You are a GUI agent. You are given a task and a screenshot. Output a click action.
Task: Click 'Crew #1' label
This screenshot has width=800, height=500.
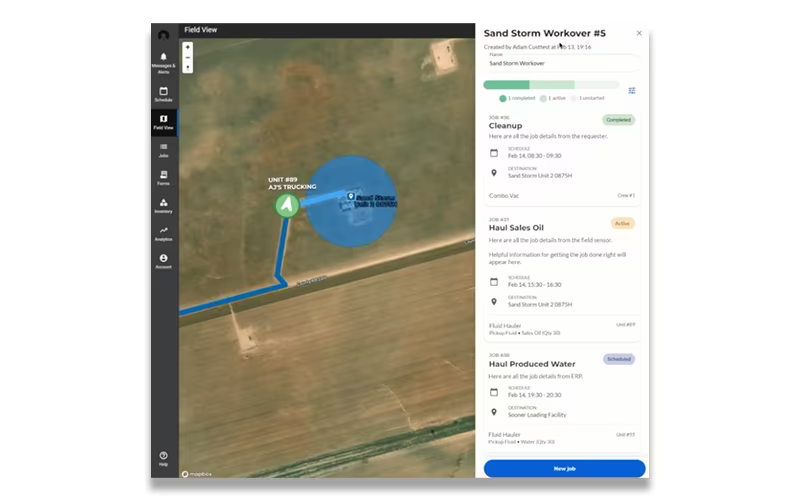(626, 195)
